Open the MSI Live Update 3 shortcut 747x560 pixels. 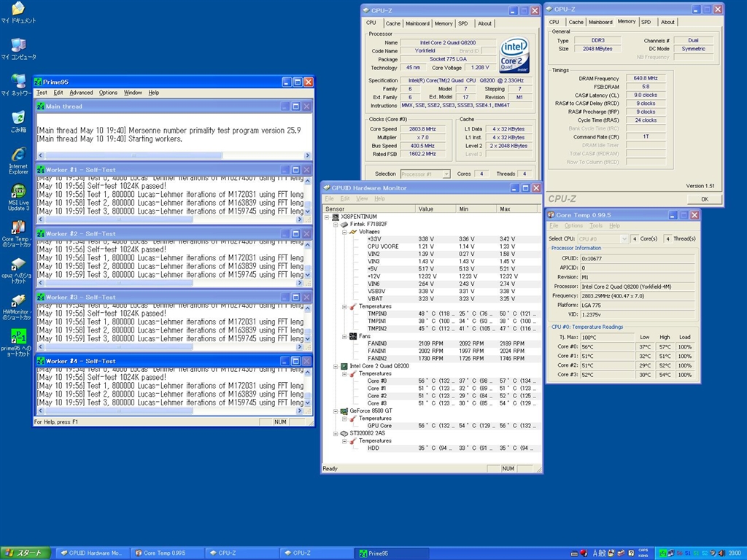[x=18, y=192]
